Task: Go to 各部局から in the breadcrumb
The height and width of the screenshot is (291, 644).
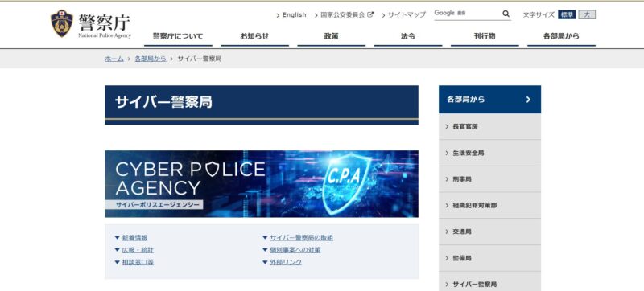Action: click(x=151, y=59)
